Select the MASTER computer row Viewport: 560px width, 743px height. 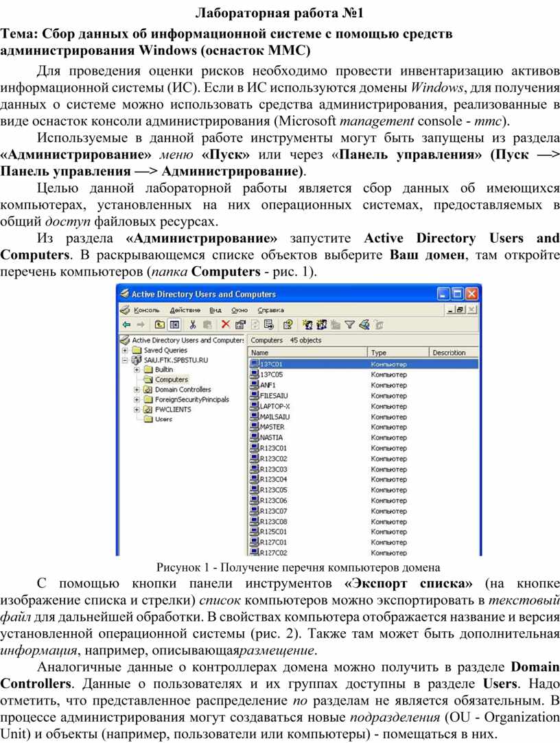[x=363, y=427]
